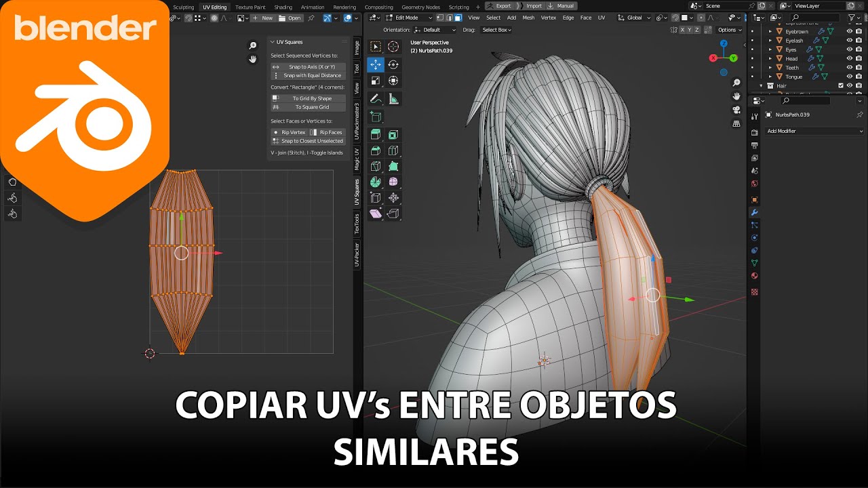Select the Loop Cut tool
The height and width of the screenshot is (488, 868).
[393, 150]
